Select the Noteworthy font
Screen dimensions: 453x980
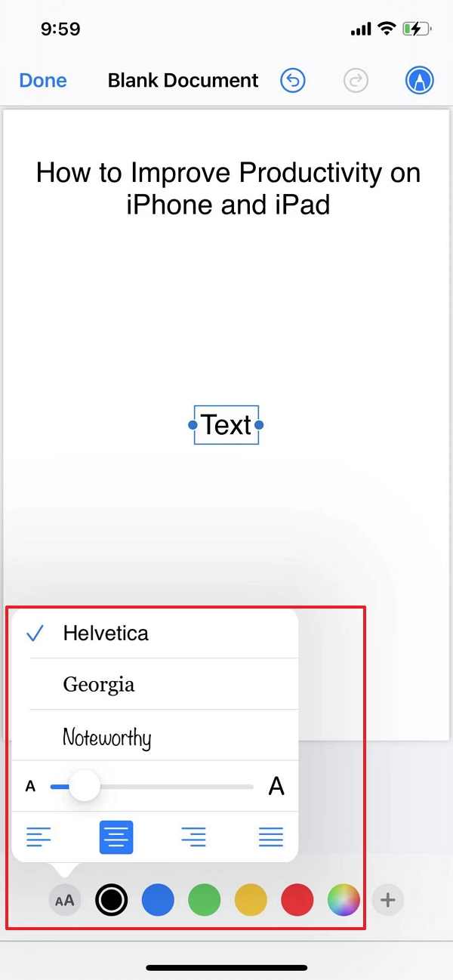tap(106, 738)
